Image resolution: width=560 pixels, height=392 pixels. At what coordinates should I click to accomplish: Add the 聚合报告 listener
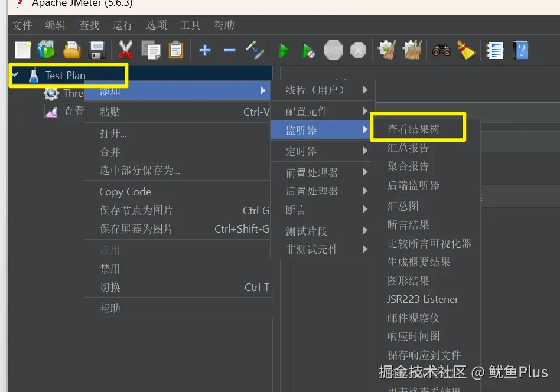tap(426, 166)
